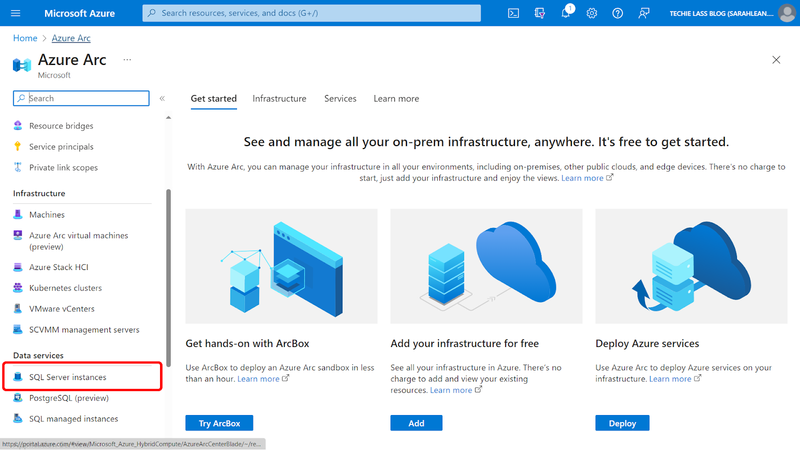
Task: Focus the sidebar Search field
Action: [81, 98]
